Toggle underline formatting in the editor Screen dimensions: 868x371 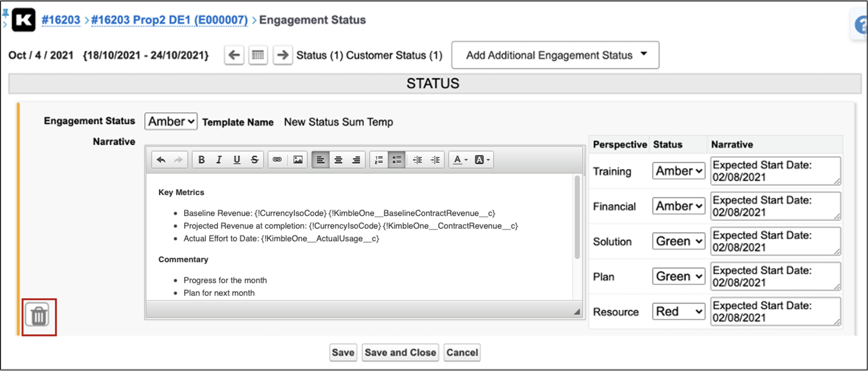[x=237, y=160]
